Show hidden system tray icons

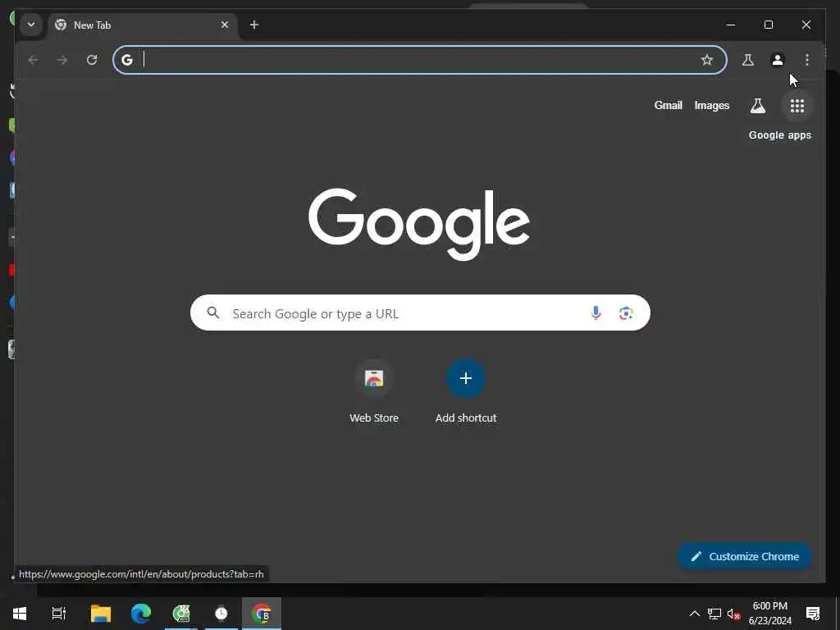pyautogui.click(x=694, y=614)
